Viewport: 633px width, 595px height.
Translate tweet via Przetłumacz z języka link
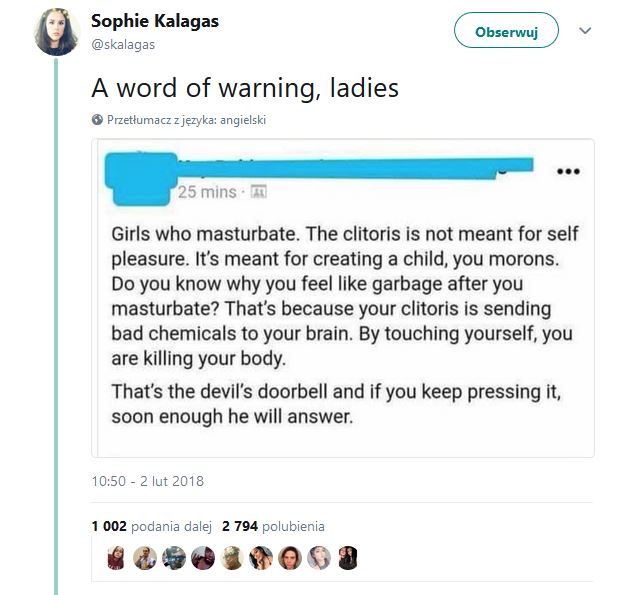coord(186,120)
